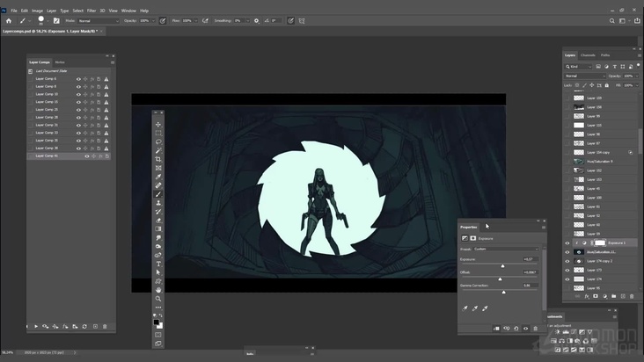Adjust the Gamma Correction slider handle
This screenshot has height=362, width=644.
tap(504, 293)
